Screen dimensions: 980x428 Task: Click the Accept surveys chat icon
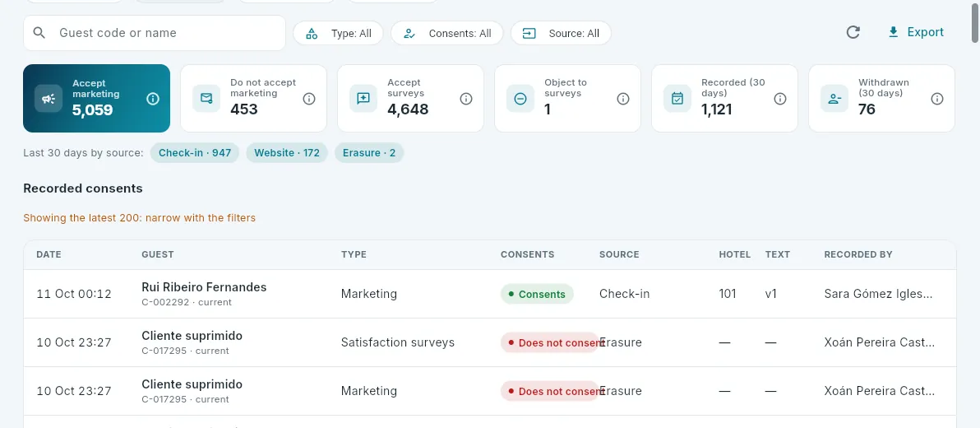(x=363, y=98)
